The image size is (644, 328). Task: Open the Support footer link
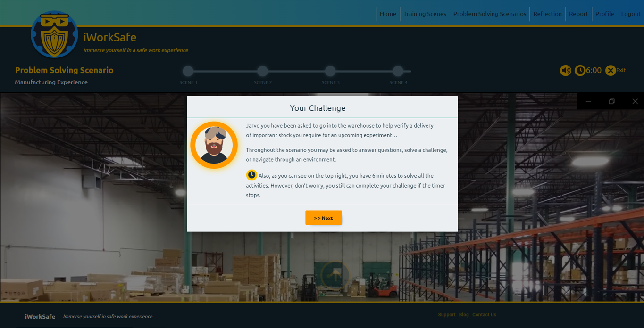point(446,315)
